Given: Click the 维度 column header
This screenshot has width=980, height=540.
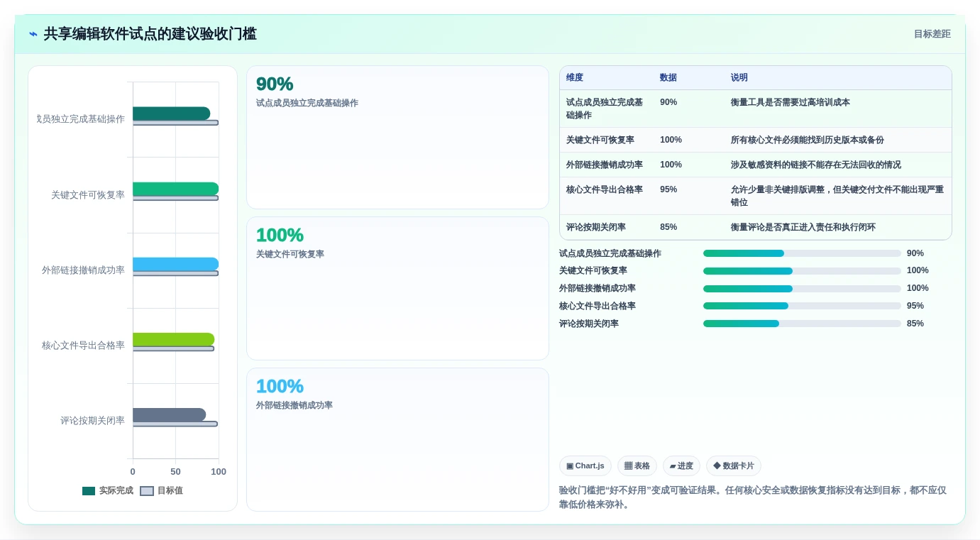Looking at the screenshot, I should pos(575,77).
